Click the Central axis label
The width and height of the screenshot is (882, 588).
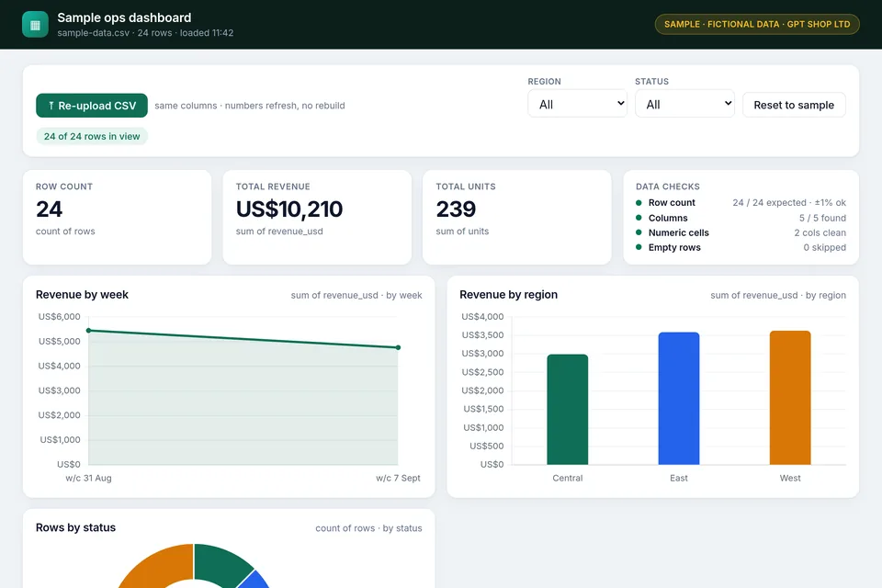click(567, 478)
